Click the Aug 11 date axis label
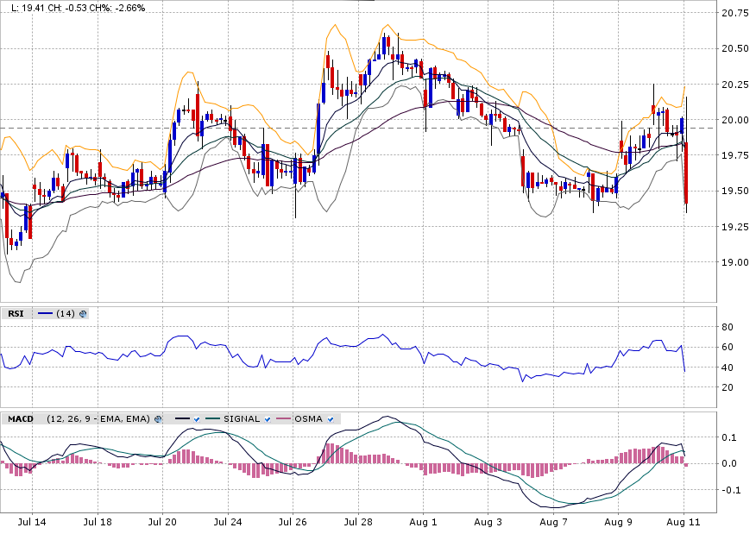Screen dimensions: 756x534 coord(683,522)
